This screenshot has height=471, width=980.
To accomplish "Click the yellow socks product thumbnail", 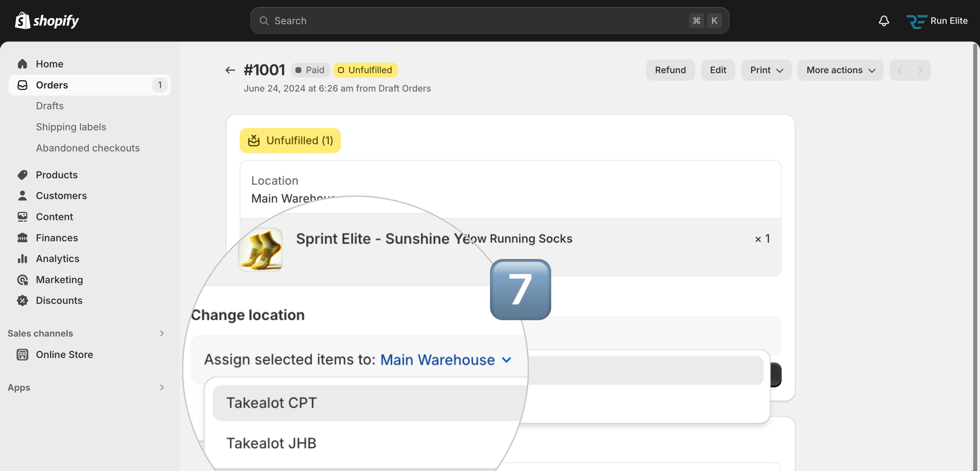I will coord(261,249).
